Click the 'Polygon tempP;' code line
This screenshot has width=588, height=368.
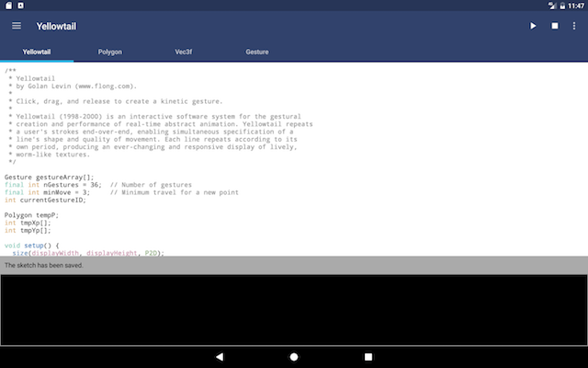pos(31,214)
